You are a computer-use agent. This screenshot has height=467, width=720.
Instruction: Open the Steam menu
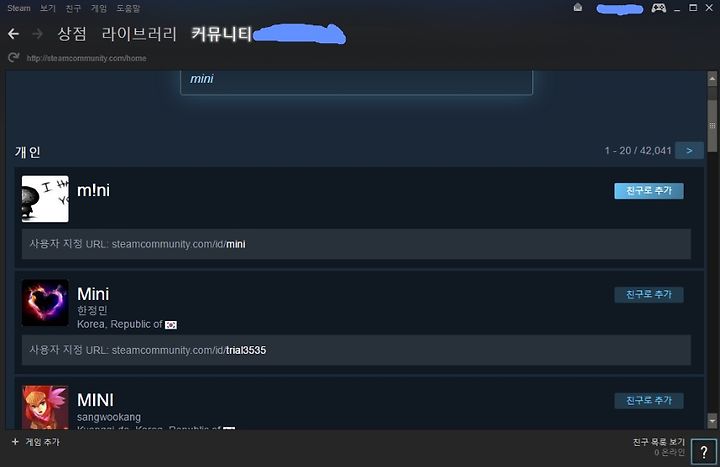[19, 8]
